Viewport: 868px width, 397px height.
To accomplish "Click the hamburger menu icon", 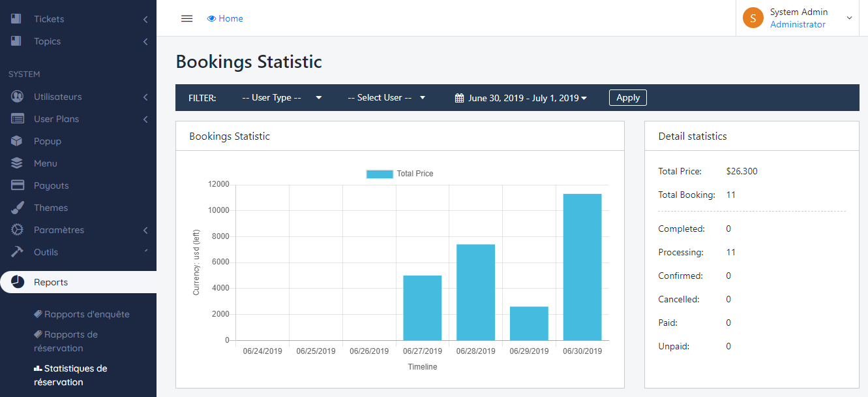I will [x=187, y=18].
